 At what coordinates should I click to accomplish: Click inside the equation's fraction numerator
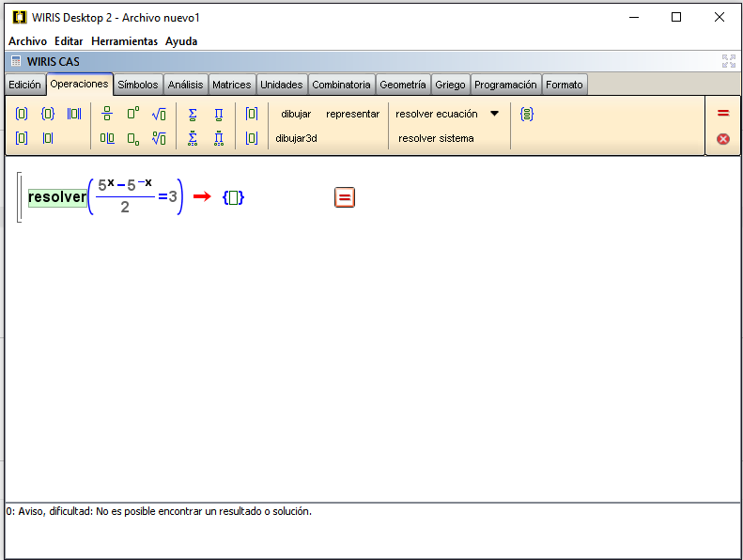pyautogui.click(x=125, y=185)
